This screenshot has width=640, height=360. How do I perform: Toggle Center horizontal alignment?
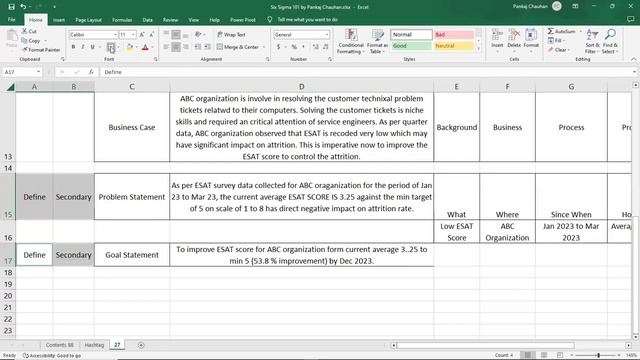point(176,47)
